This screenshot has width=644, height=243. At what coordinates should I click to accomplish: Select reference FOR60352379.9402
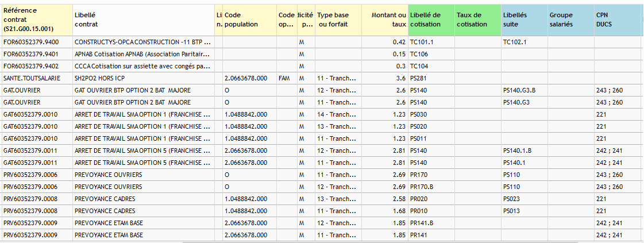click(37, 66)
